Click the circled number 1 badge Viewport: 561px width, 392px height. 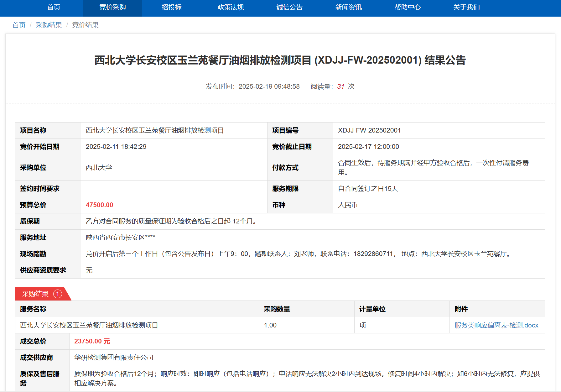(x=58, y=294)
